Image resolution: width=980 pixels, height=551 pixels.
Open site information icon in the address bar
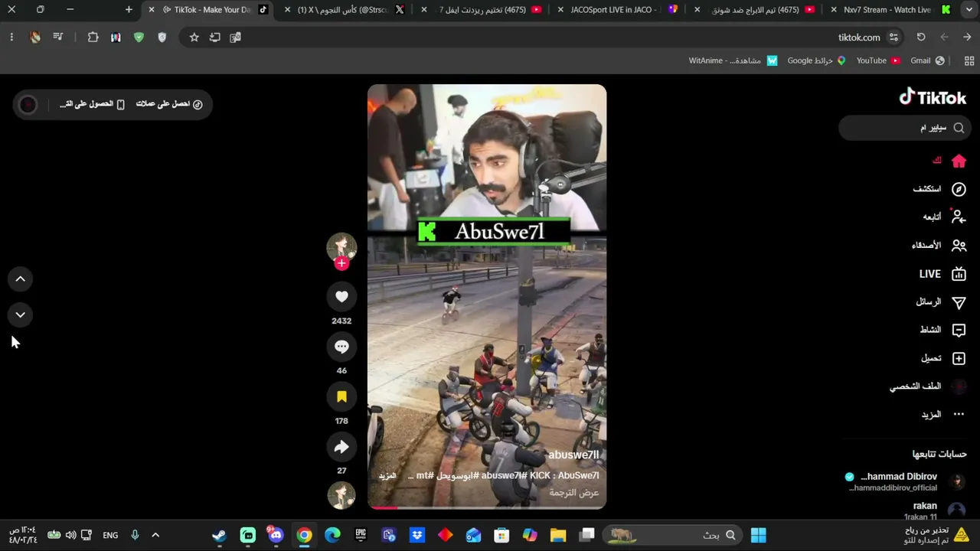coord(893,37)
